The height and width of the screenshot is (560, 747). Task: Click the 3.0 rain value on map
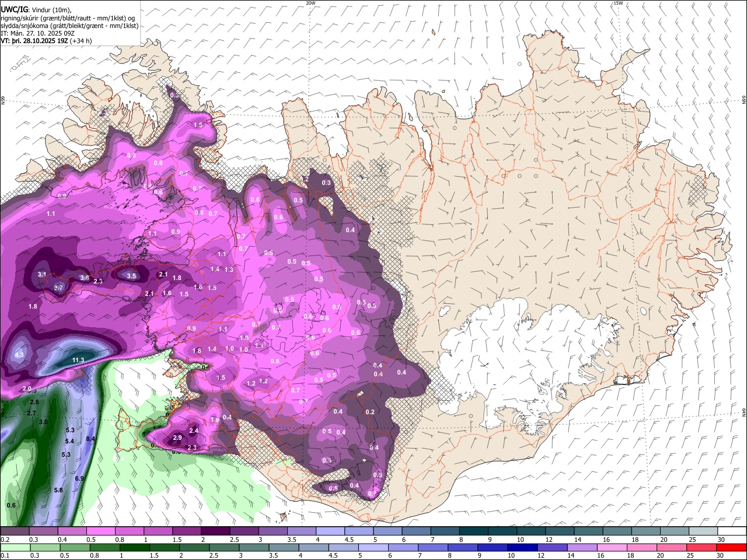point(43,422)
